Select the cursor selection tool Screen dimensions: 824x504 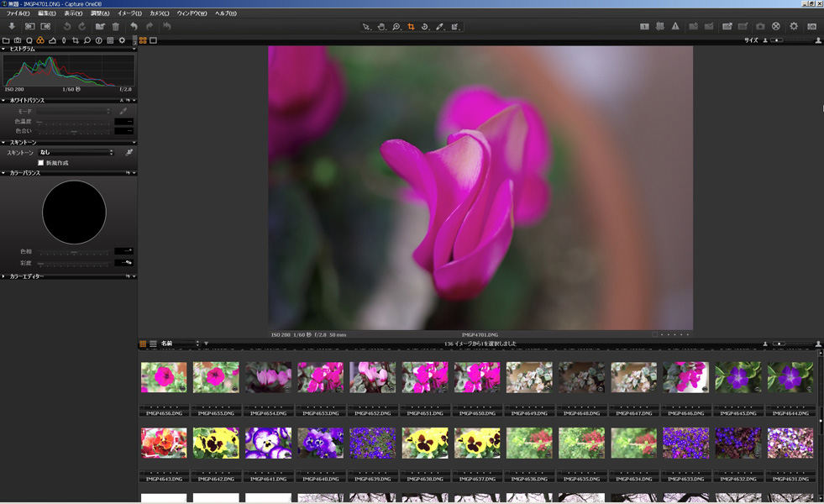(x=366, y=27)
